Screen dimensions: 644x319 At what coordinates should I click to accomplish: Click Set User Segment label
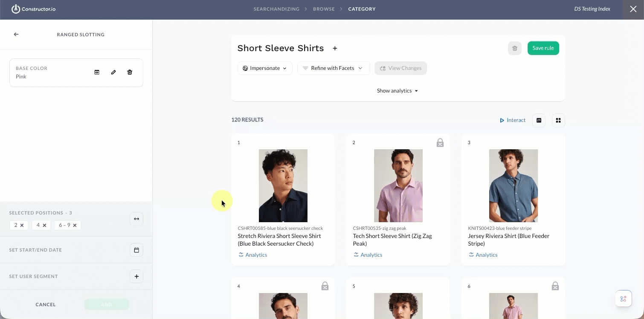click(x=33, y=276)
